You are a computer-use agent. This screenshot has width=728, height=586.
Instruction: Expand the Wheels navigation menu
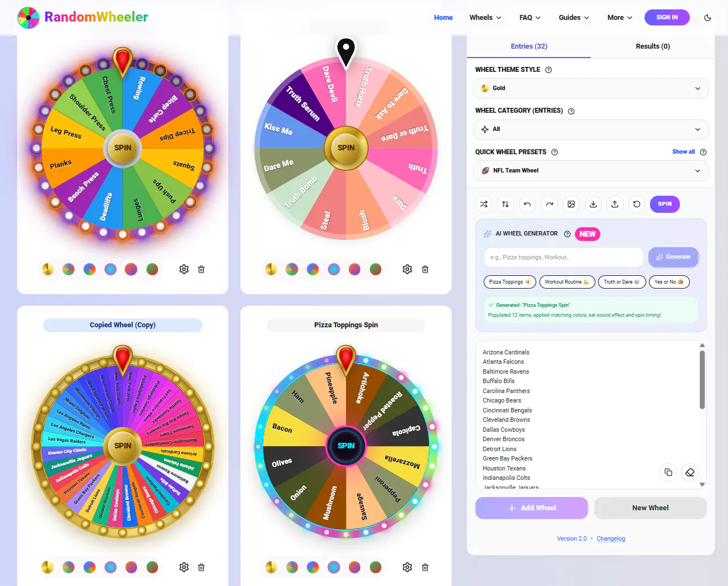[x=485, y=18]
